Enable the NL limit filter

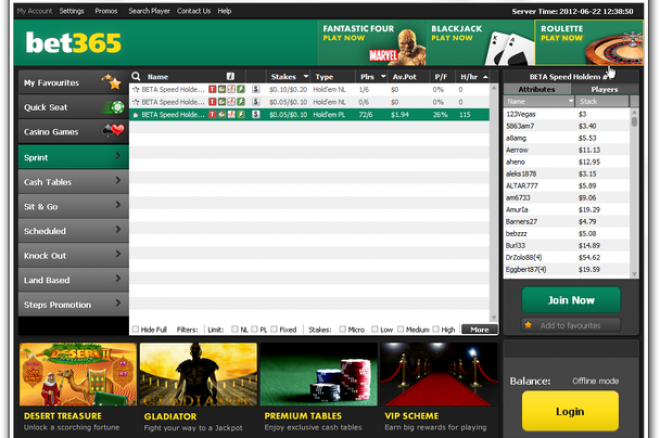point(235,329)
